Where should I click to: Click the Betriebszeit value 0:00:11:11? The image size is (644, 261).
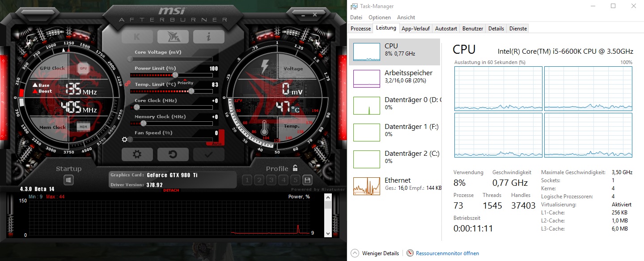coord(473,228)
